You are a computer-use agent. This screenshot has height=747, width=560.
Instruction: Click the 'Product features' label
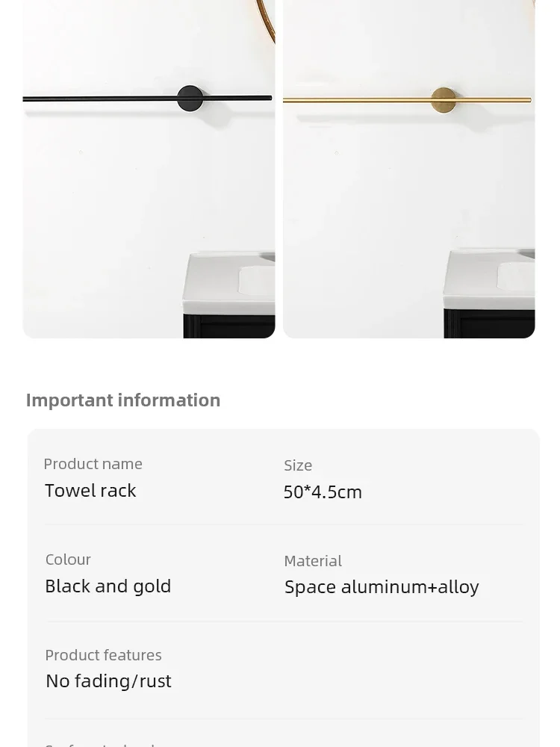click(103, 655)
